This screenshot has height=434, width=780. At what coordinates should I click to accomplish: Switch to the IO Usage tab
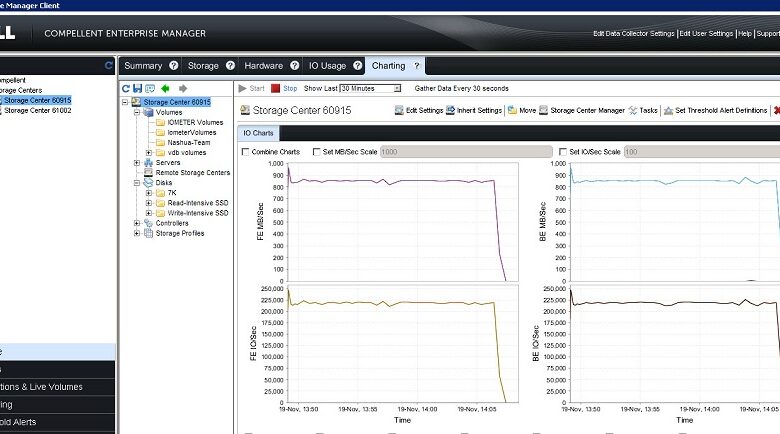tap(327, 66)
